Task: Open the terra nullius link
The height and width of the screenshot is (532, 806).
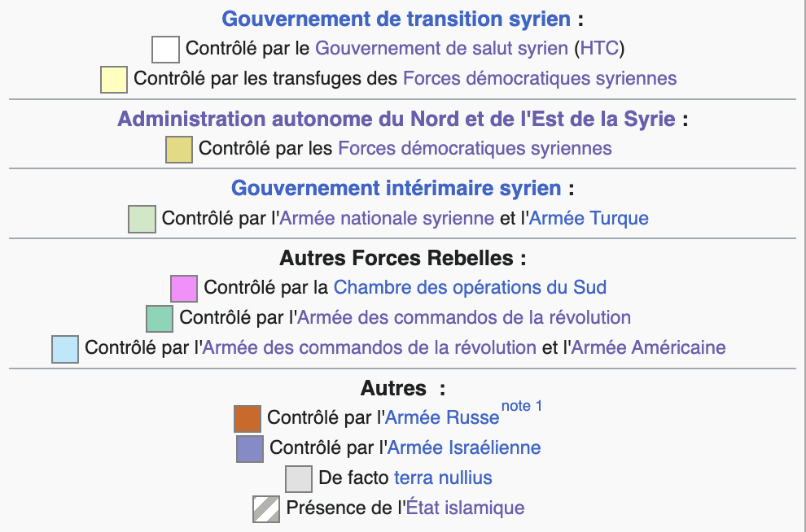Action: tap(443, 477)
